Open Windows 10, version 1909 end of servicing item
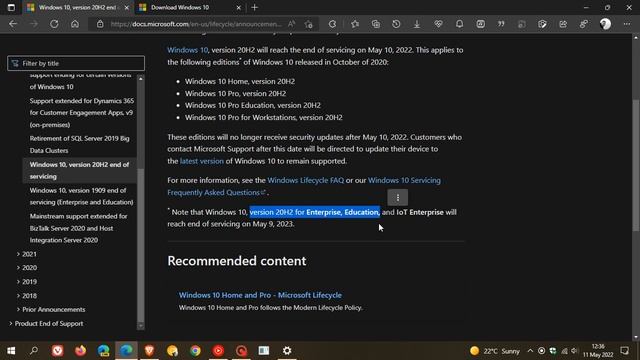 [81, 196]
